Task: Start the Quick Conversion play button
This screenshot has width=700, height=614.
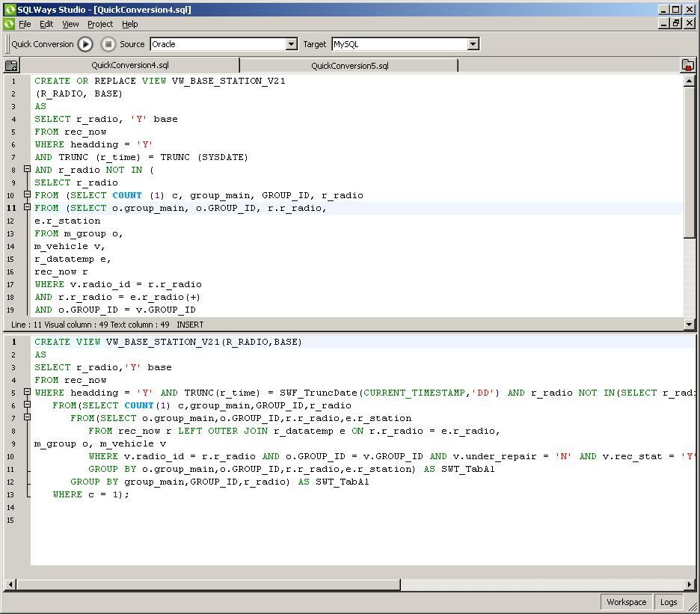Action: (x=85, y=44)
